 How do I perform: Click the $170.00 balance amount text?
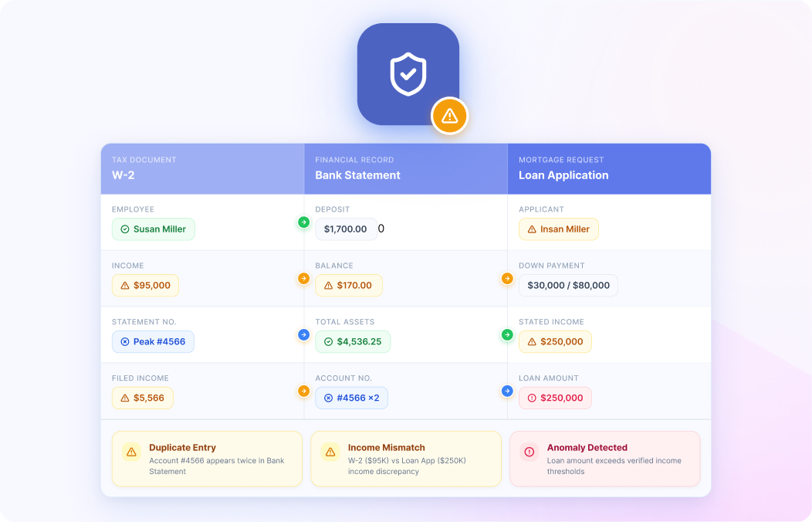coord(354,286)
